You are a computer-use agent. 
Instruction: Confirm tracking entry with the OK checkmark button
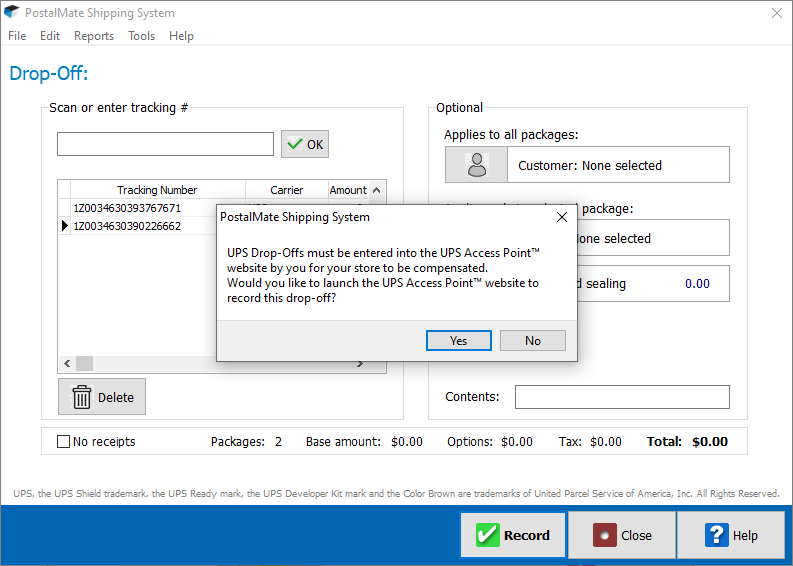pos(304,144)
